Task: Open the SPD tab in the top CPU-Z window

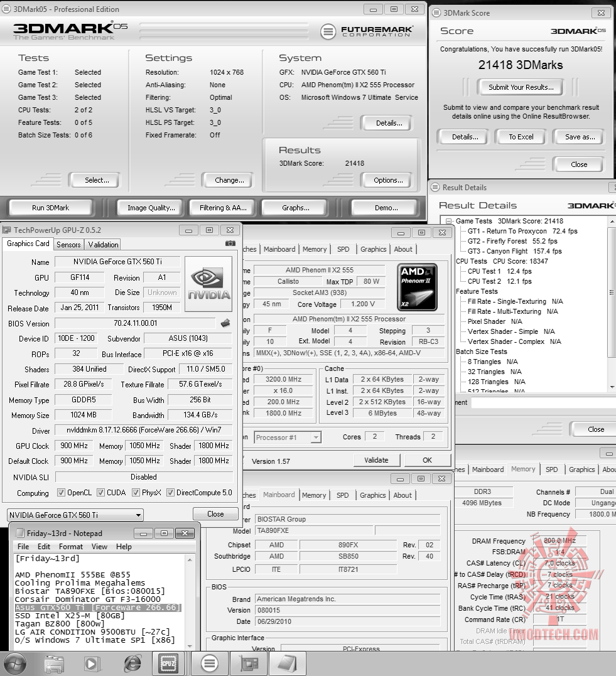Action: (343, 249)
